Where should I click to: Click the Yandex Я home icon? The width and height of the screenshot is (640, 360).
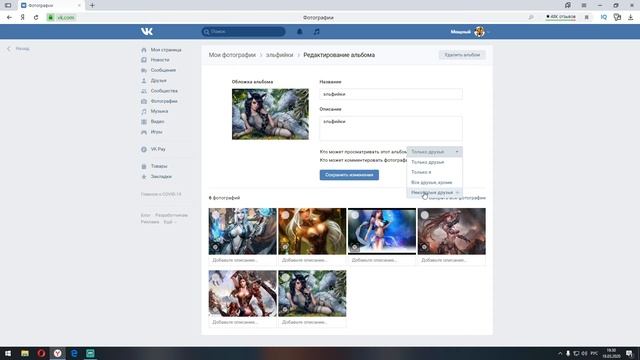point(23,17)
